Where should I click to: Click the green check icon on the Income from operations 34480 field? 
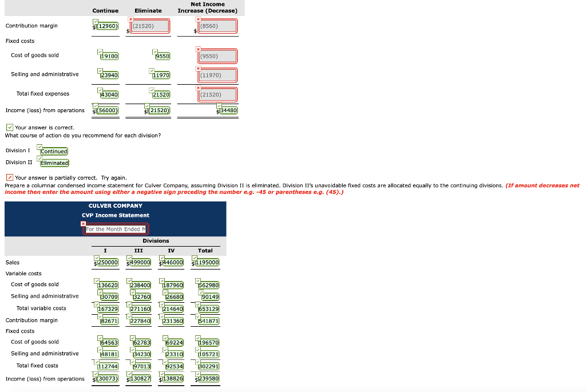[219, 106]
